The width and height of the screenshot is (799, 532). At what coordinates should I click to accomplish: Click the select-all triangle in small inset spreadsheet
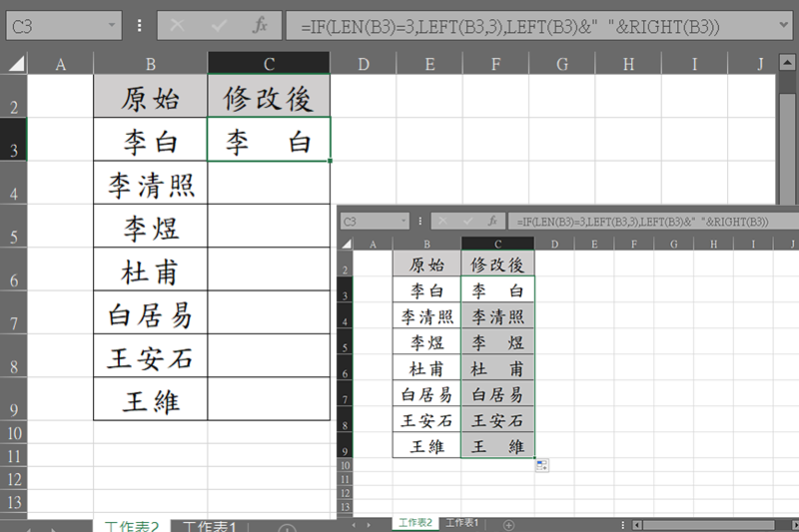pos(346,244)
